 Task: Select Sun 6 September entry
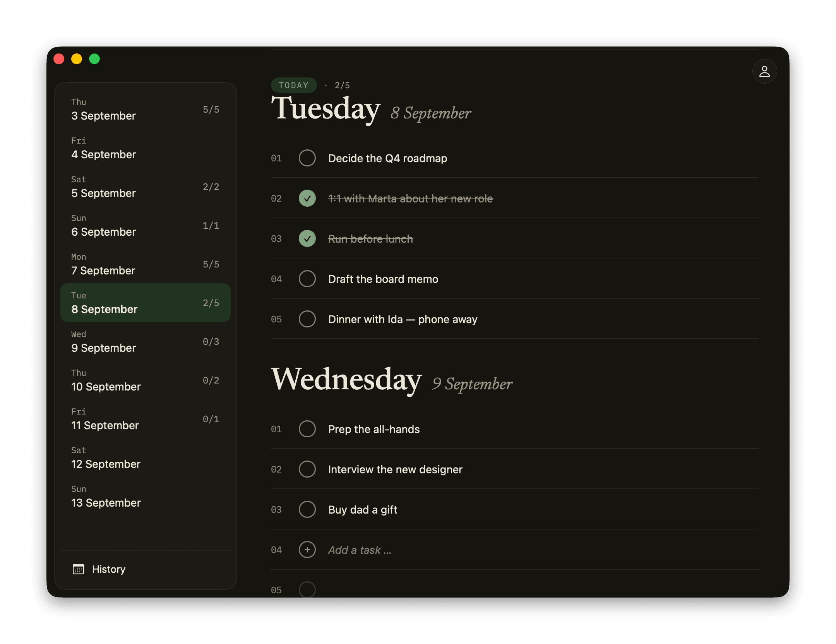tap(146, 225)
